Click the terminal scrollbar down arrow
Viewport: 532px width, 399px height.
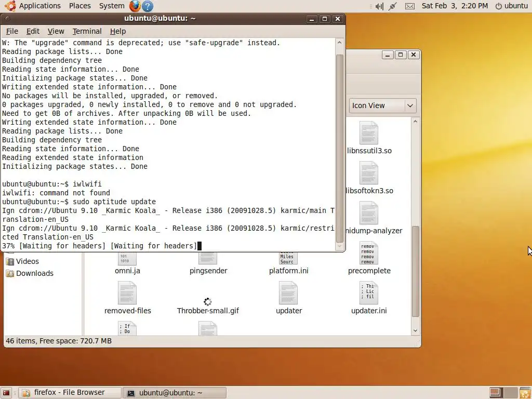(339, 247)
